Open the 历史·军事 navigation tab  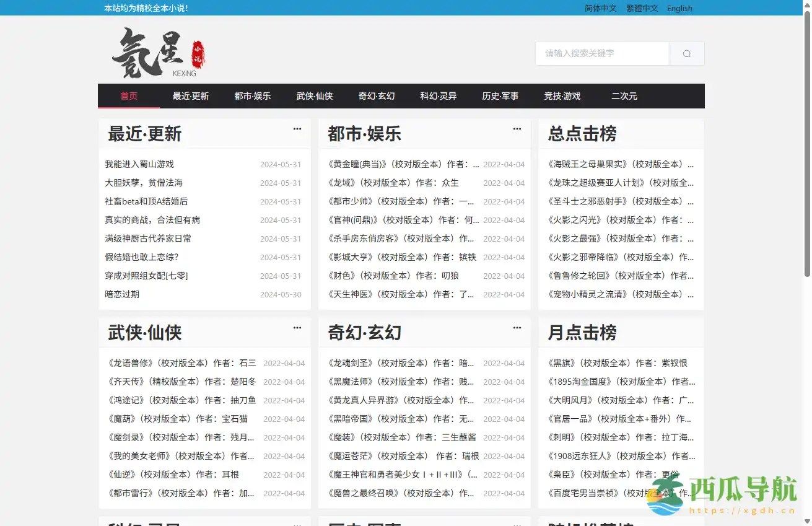[x=500, y=96]
